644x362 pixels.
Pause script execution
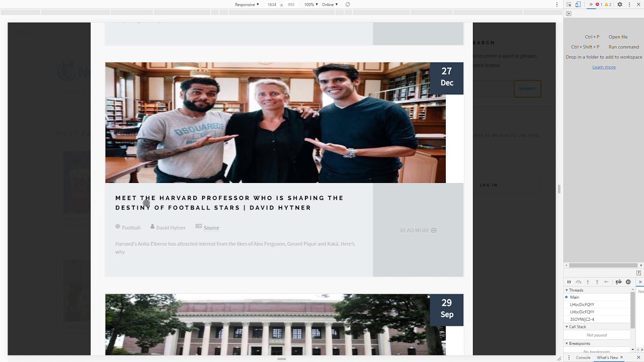tap(569, 282)
